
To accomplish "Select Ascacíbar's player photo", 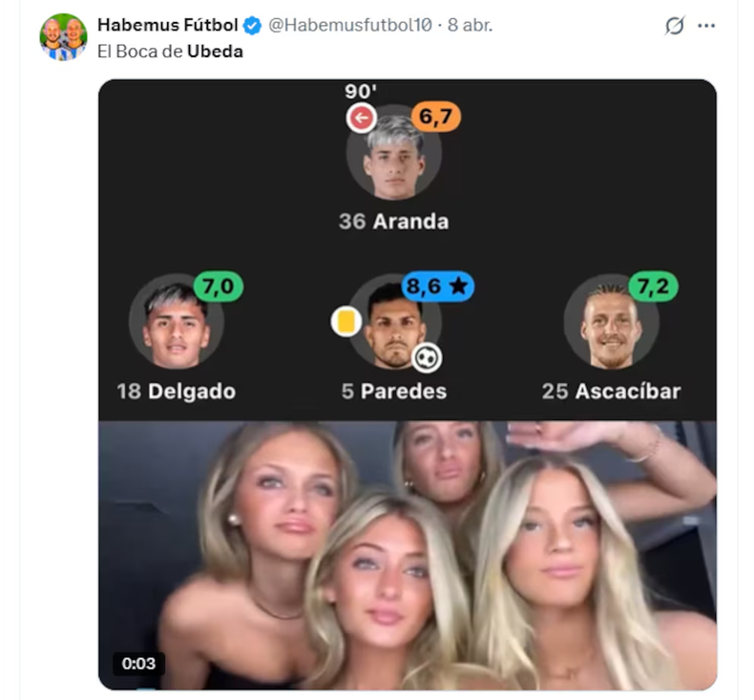I will pyautogui.click(x=610, y=326).
